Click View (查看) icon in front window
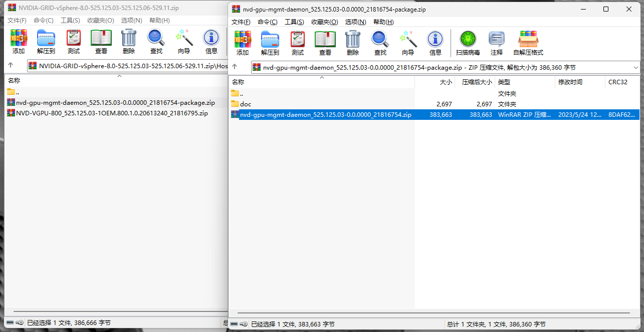644x332 pixels. pos(325,43)
